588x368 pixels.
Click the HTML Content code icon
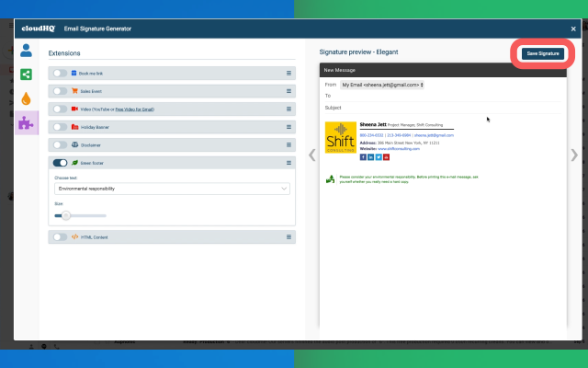click(x=74, y=237)
